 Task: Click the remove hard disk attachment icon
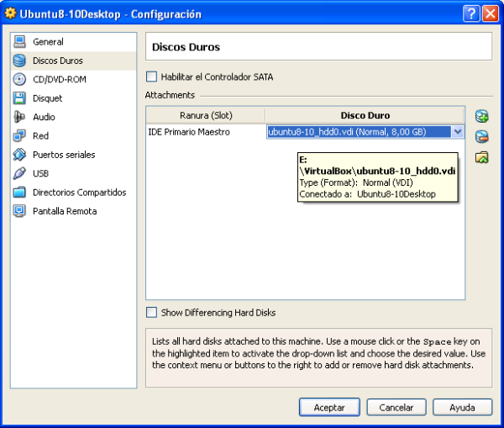coord(481,137)
